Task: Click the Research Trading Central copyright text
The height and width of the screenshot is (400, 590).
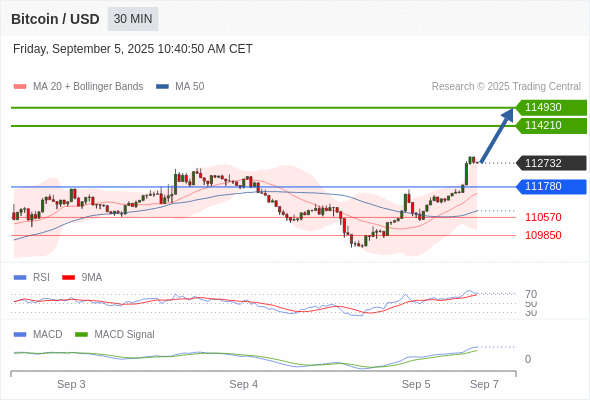Action: (x=506, y=87)
